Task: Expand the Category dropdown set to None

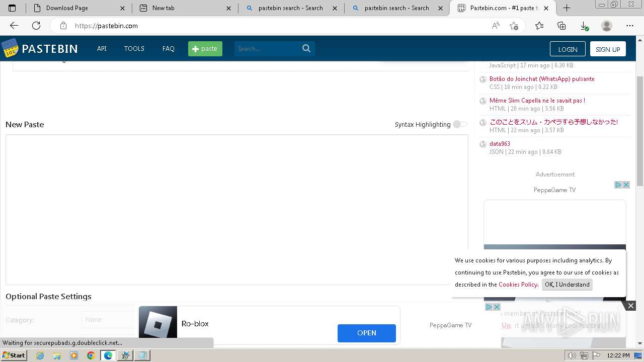Action: [x=108, y=320]
